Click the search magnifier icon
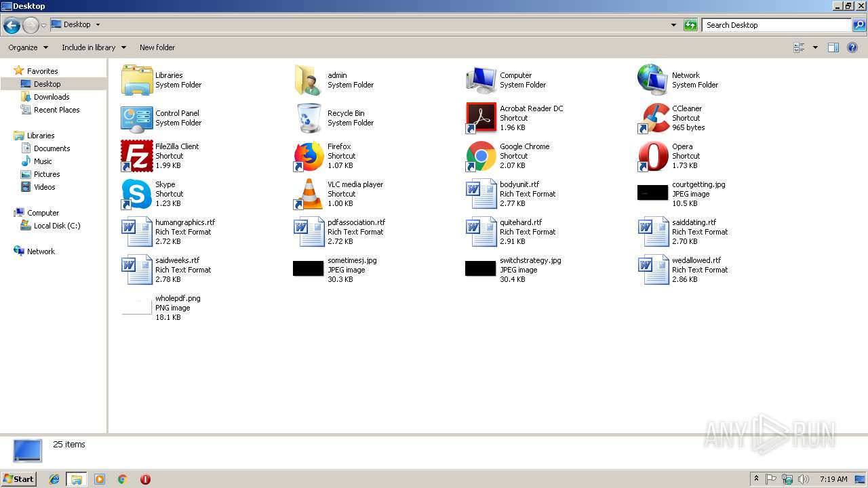This screenshot has height=488, width=868. point(859,25)
